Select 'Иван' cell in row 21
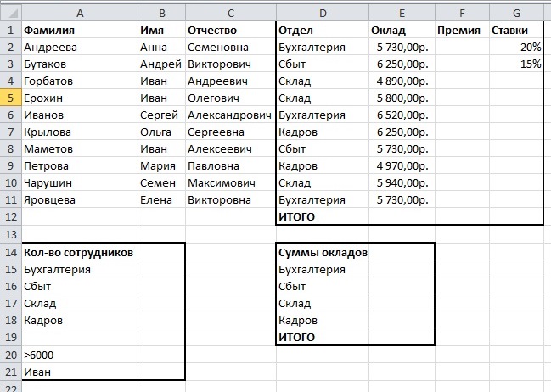The height and width of the screenshot is (392, 551). [80, 372]
